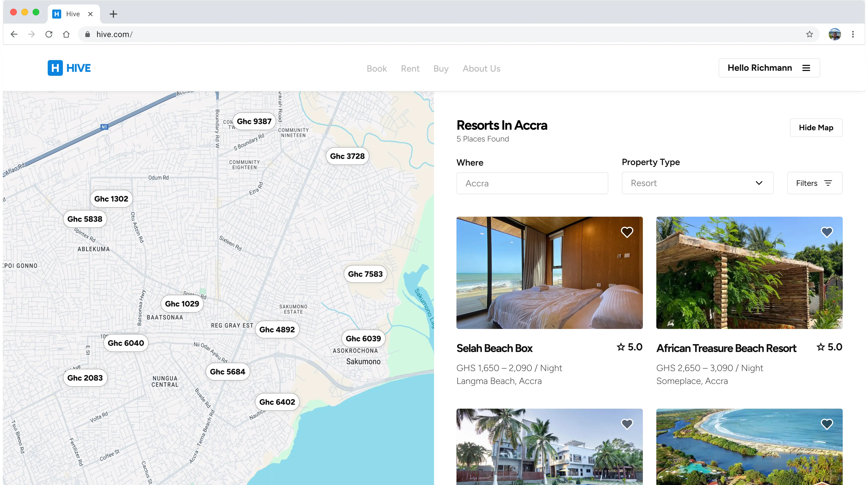Click the browser forward arrow

click(31, 34)
